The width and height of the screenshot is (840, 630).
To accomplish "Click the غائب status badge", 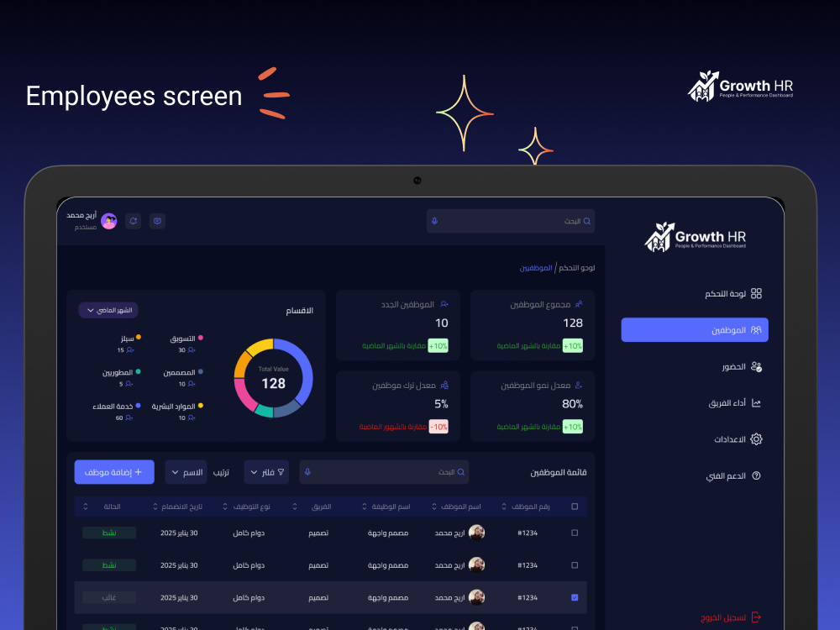I will [109, 597].
